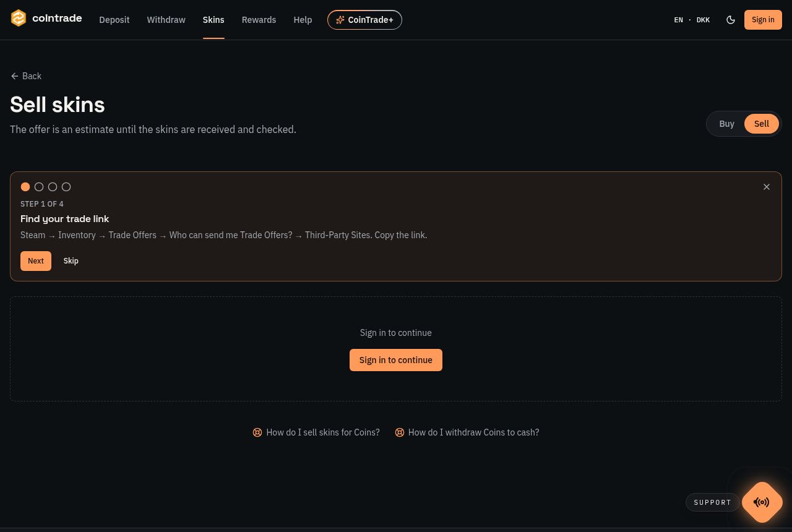792x532 pixels.
Task: Click the CoinTrade logo icon
Action: point(19,19)
